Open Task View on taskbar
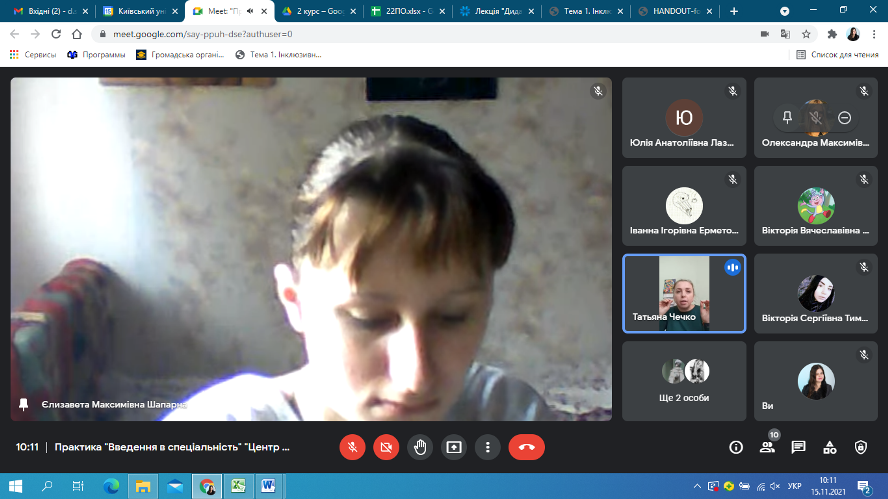The image size is (888, 499). 78,486
